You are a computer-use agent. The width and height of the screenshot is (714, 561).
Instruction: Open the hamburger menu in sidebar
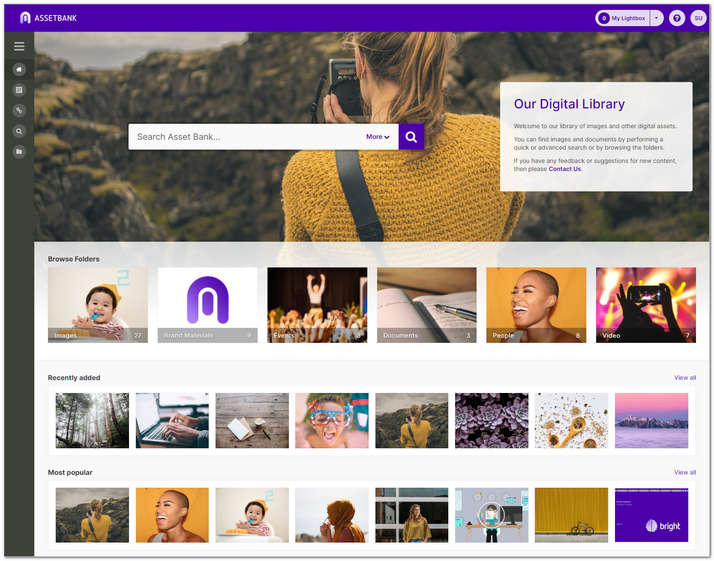(x=19, y=46)
